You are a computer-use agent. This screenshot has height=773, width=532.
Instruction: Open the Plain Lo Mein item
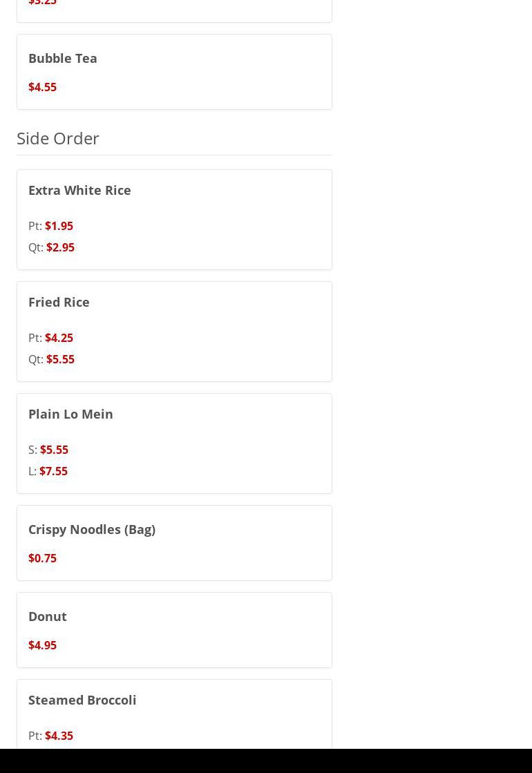click(x=70, y=414)
